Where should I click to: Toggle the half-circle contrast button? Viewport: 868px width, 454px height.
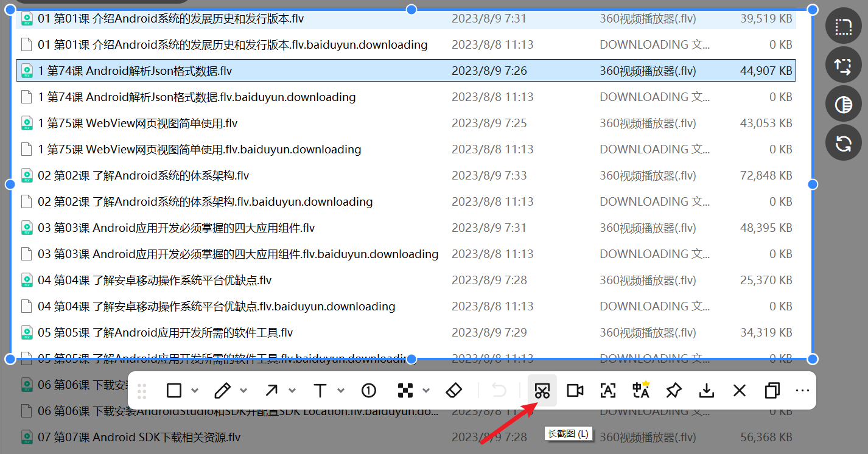[844, 104]
